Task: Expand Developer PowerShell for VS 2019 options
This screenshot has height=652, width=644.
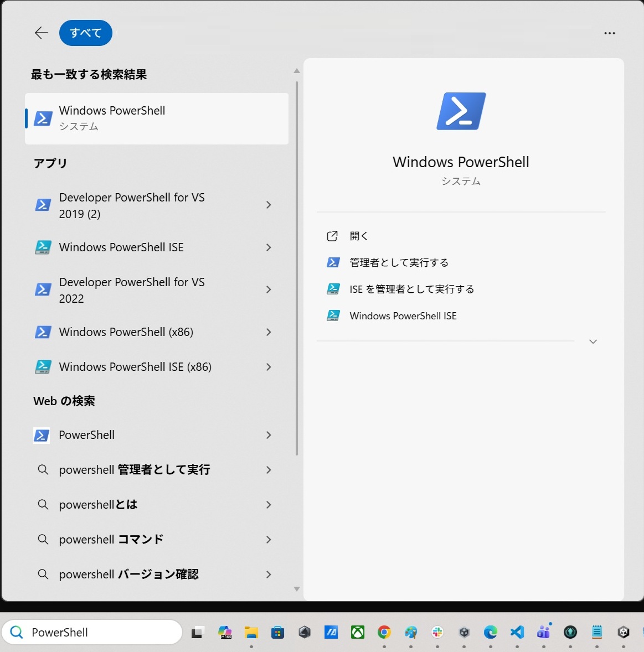Action: [269, 205]
